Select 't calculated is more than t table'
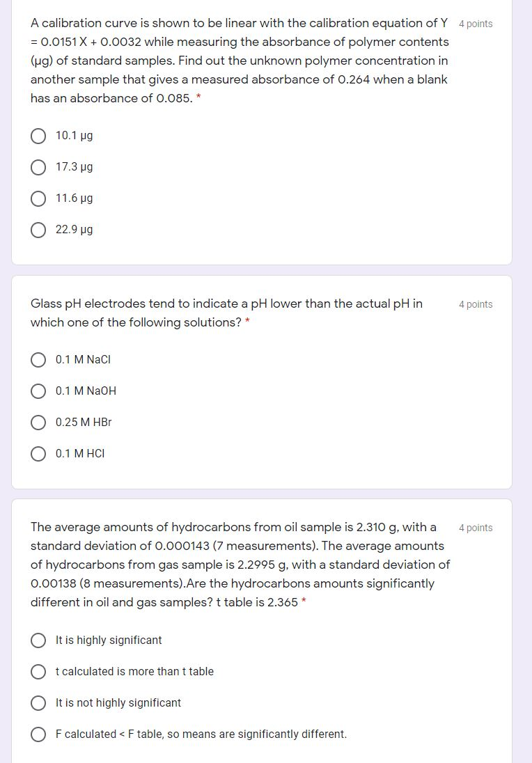Viewport: 532px width, 763px height. pos(38,672)
